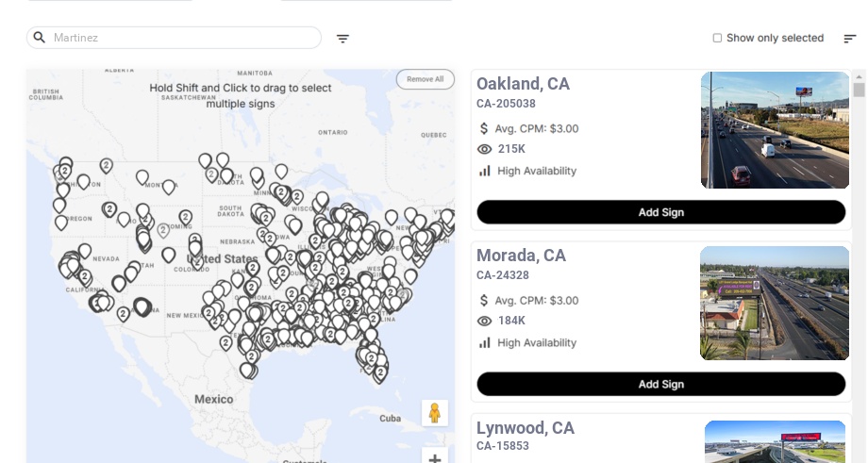This screenshot has height=463, width=868.
Task: Click the search magnifier icon
Action: (x=40, y=38)
